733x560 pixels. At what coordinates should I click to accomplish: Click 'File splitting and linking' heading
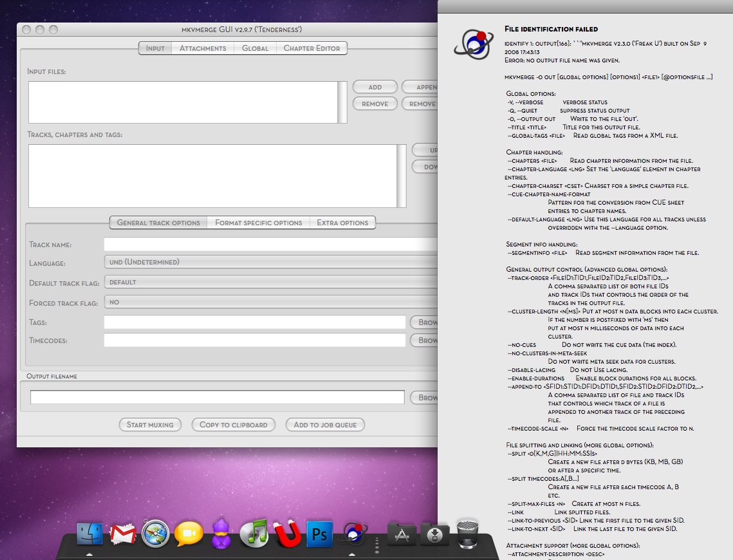click(x=580, y=445)
